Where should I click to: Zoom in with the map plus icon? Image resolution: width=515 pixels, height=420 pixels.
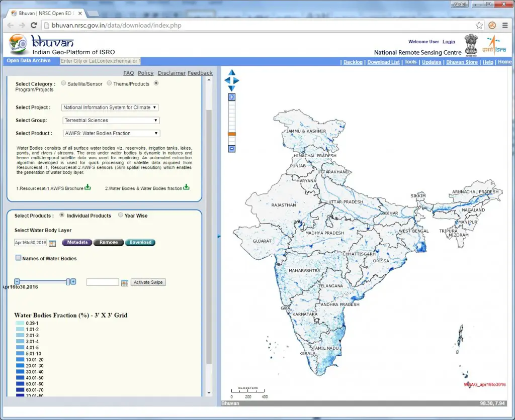(232, 97)
